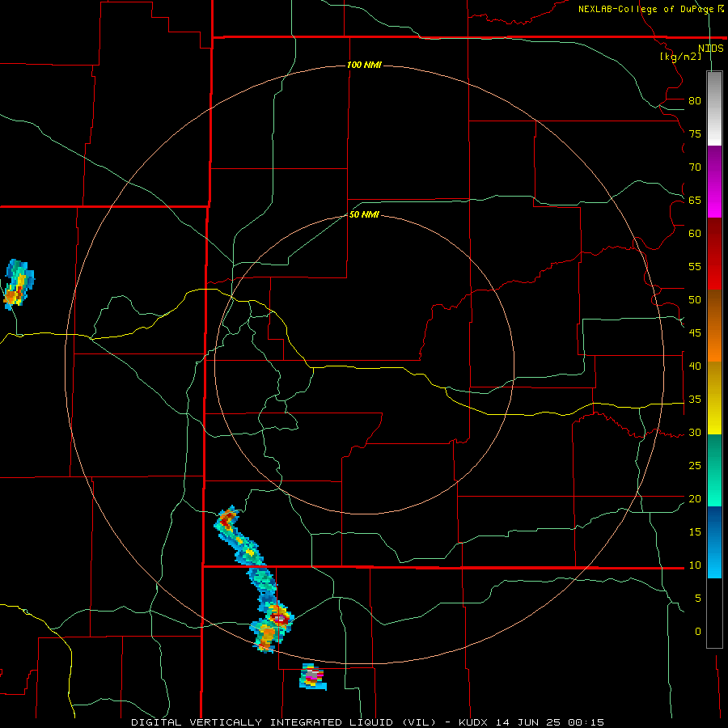The width and height of the screenshot is (728, 728).
Task: Pick the magenta-purple segment of the color bar
Action: tap(714, 182)
